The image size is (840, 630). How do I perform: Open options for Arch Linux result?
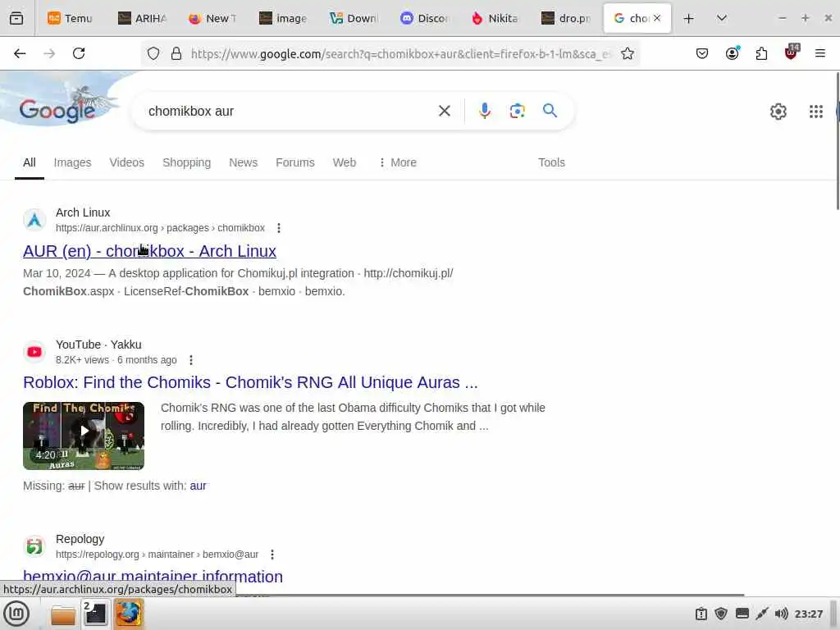click(x=279, y=228)
